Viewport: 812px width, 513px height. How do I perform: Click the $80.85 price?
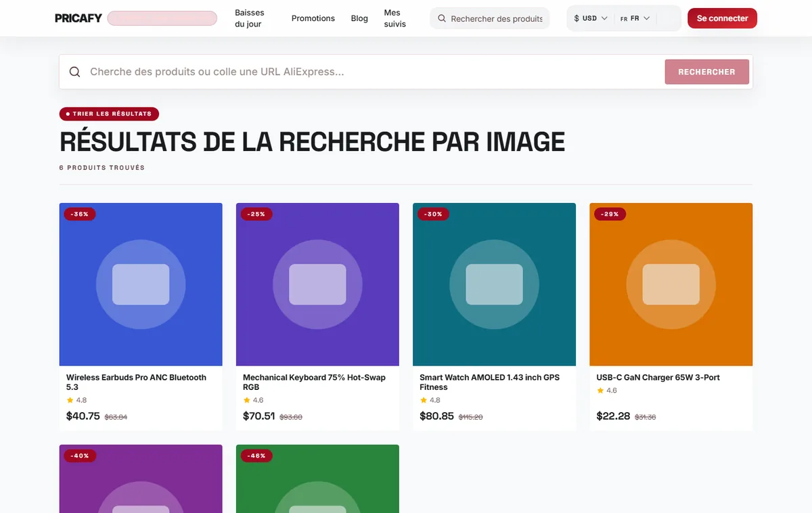coord(436,416)
